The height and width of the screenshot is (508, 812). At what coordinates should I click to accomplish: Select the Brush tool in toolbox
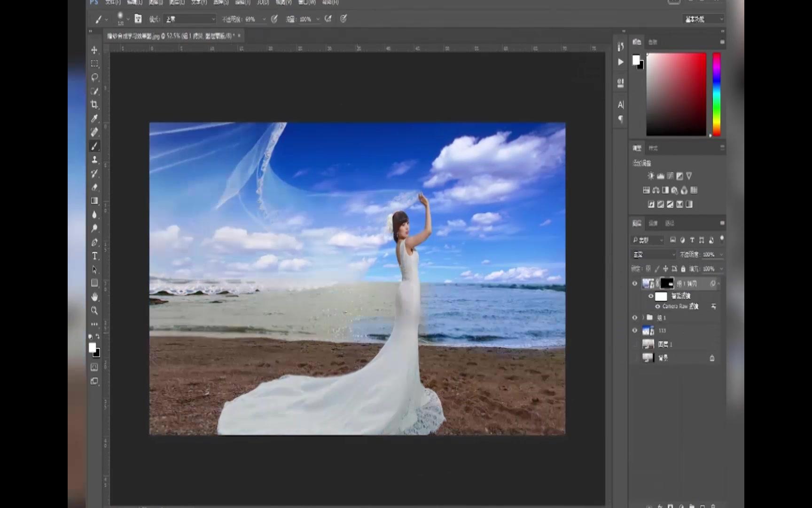pos(94,146)
